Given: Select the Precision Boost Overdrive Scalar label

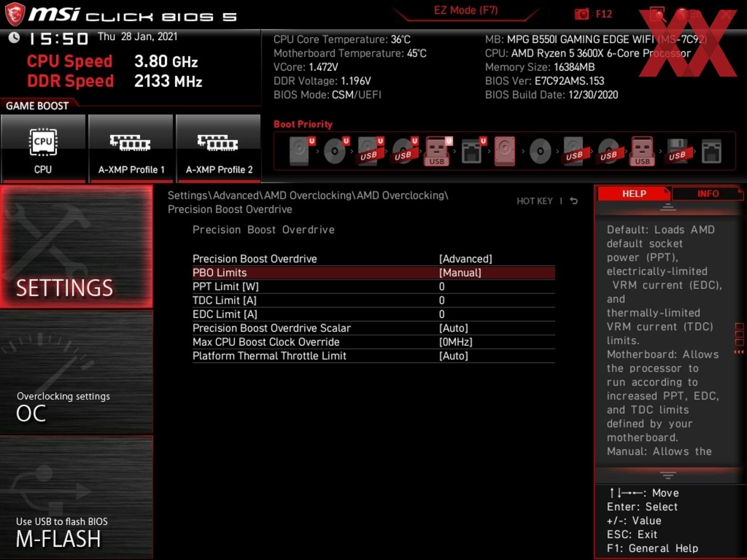Looking at the screenshot, I should pos(271,328).
